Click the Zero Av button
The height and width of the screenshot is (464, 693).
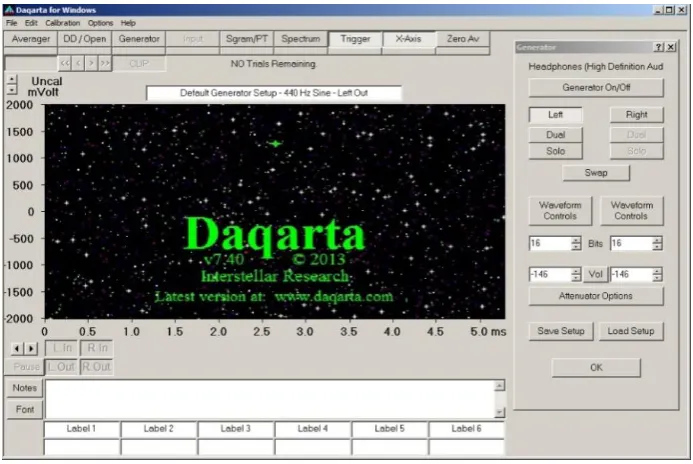463,39
